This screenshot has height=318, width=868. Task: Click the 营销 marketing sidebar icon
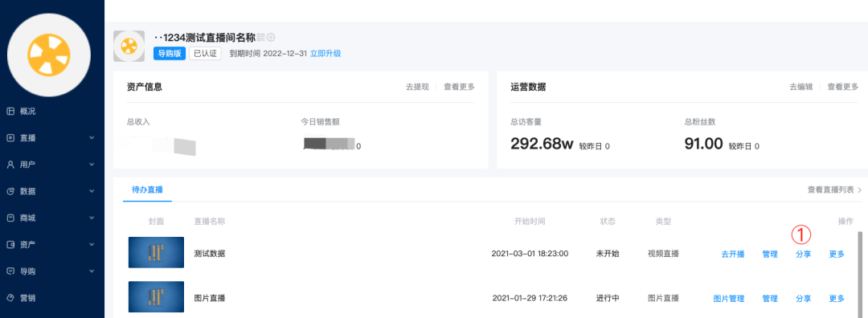pyautogui.click(x=10, y=298)
